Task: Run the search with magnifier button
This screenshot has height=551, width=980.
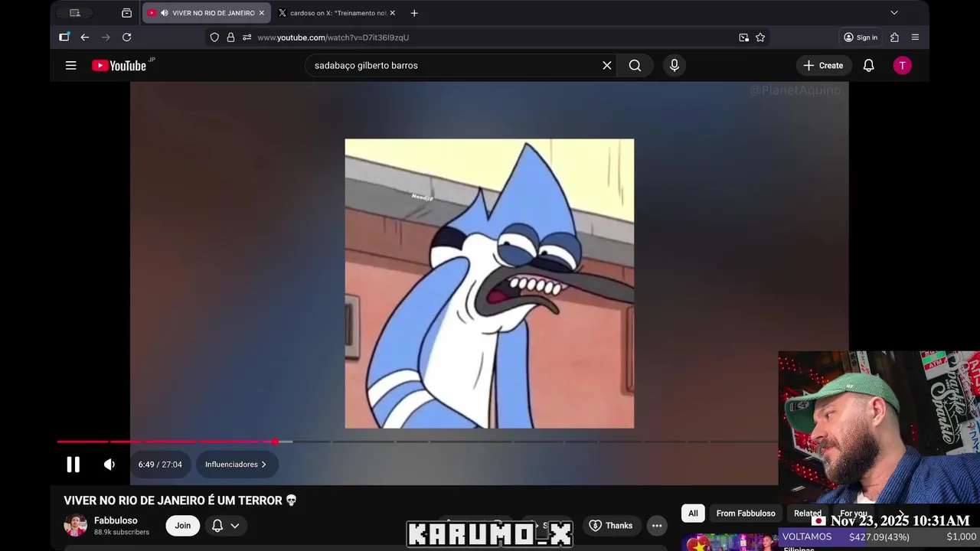Action: pyautogui.click(x=635, y=66)
